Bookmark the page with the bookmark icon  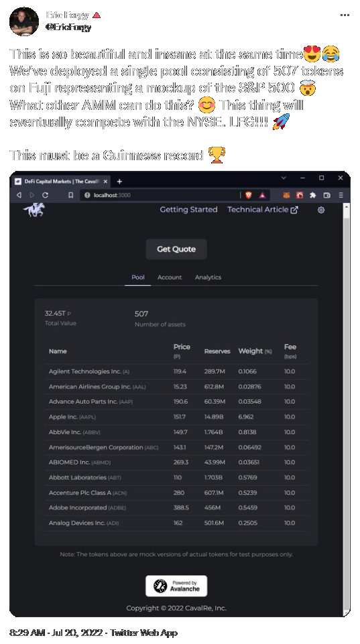70,195
